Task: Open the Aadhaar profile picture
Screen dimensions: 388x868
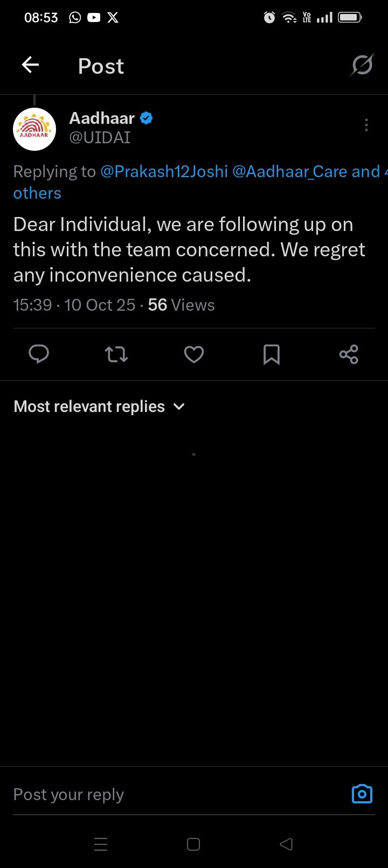Action: tap(34, 129)
